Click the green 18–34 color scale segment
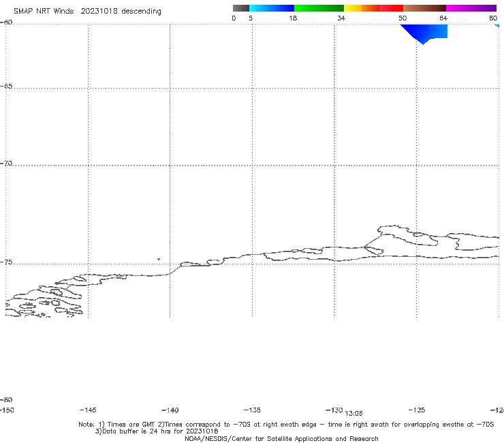504x443 pixels. [319, 8]
